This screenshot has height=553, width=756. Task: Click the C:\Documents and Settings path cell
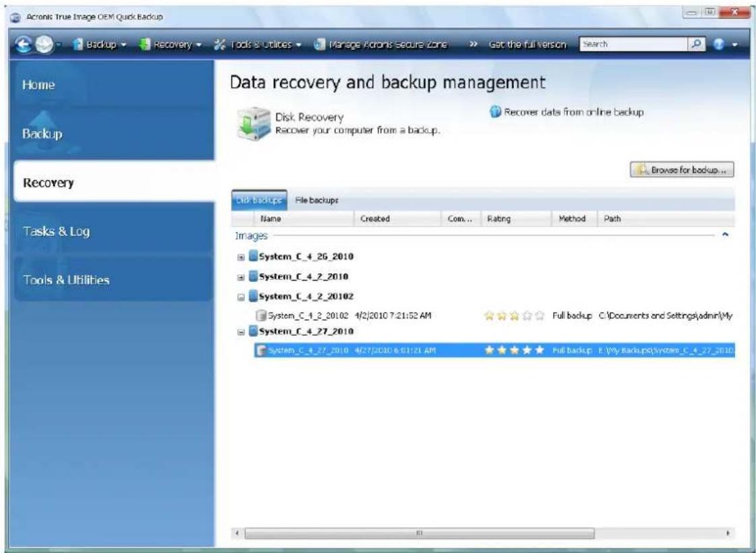coord(666,316)
